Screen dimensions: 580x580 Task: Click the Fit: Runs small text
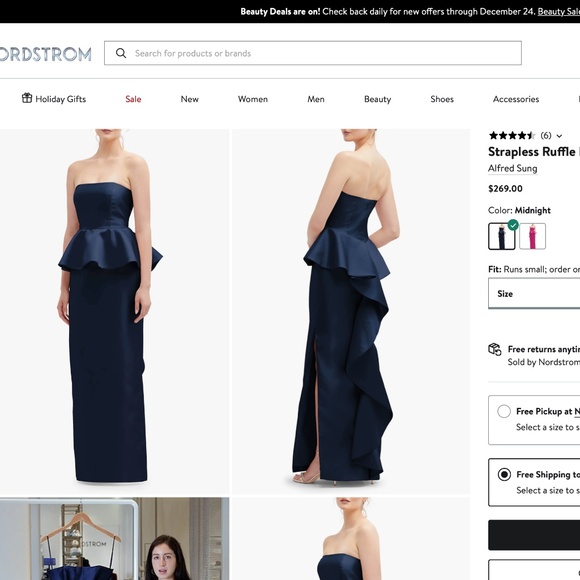pos(534,269)
